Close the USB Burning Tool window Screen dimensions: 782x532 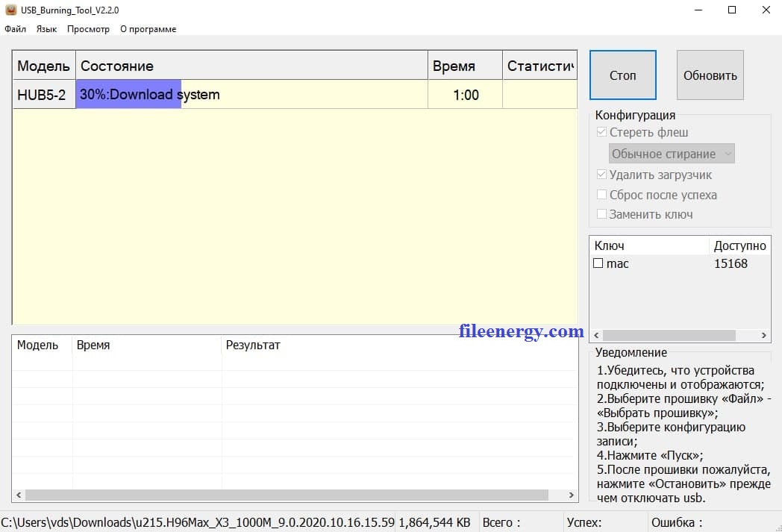(x=766, y=10)
